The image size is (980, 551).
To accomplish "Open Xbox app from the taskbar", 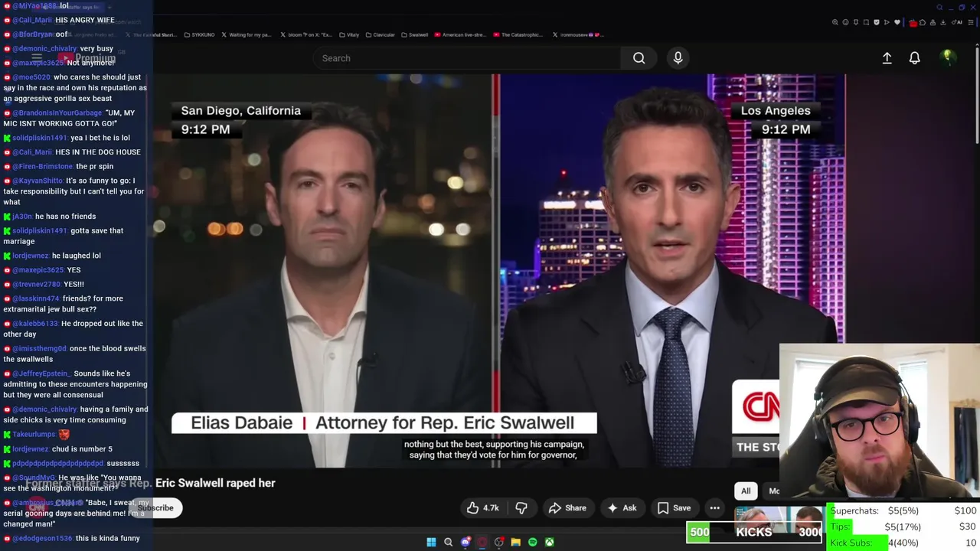I will point(549,542).
